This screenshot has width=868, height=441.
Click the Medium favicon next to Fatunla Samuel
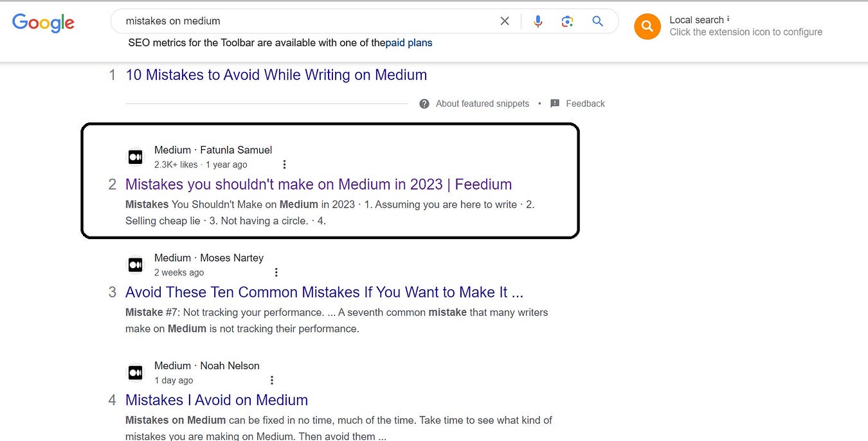click(x=136, y=157)
